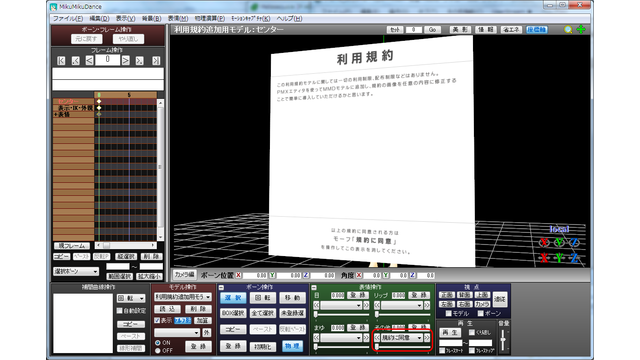Check the ボーン viewpoint checkbox
The width and height of the screenshot is (640, 360).
(x=480, y=313)
